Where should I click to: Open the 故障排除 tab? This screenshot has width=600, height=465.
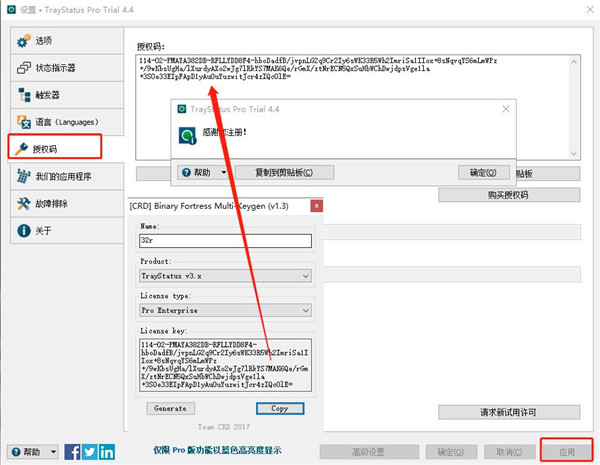click(x=67, y=203)
